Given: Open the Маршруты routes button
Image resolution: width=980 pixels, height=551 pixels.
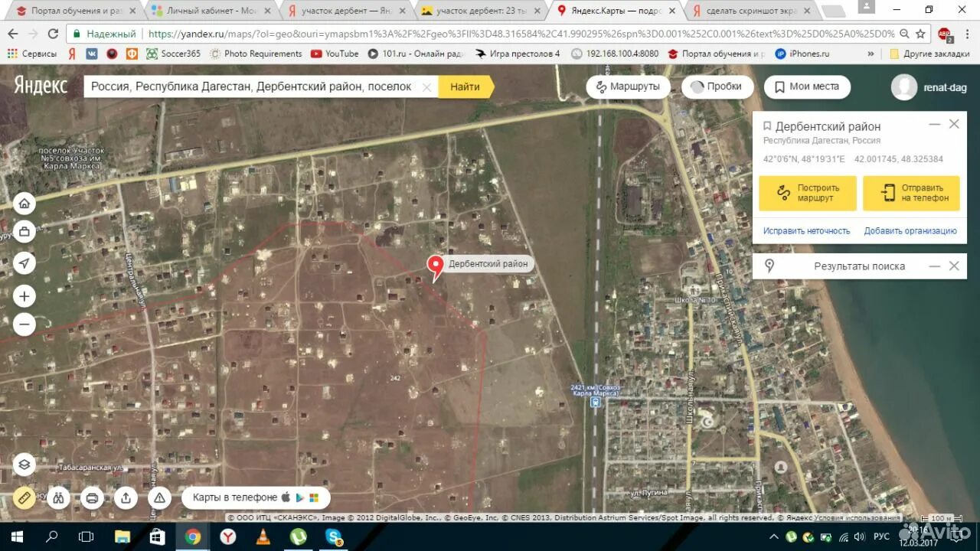Looking at the screenshot, I should [x=628, y=87].
